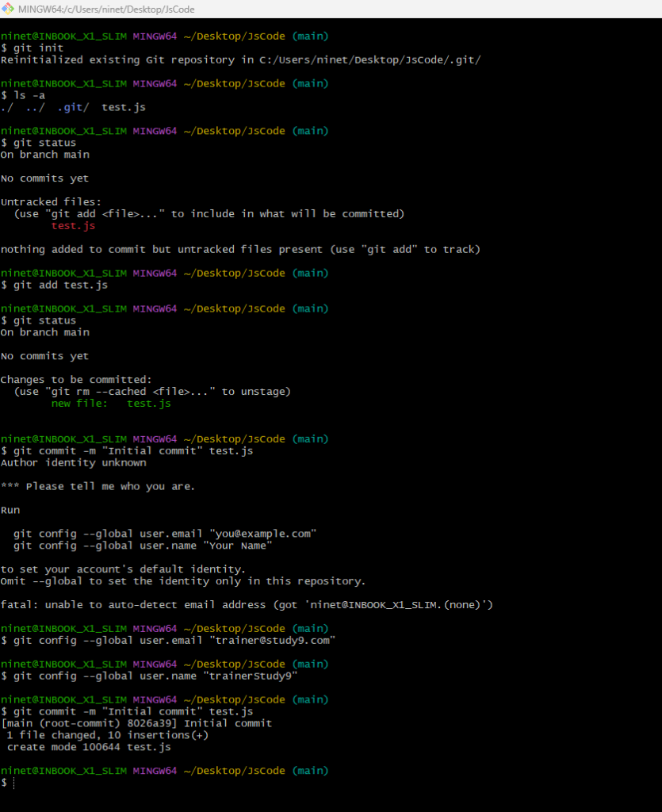Viewport: 662px width, 812px height.
Task: Click the MINGW64 JsCode window title text
Action: pos(106,10)
